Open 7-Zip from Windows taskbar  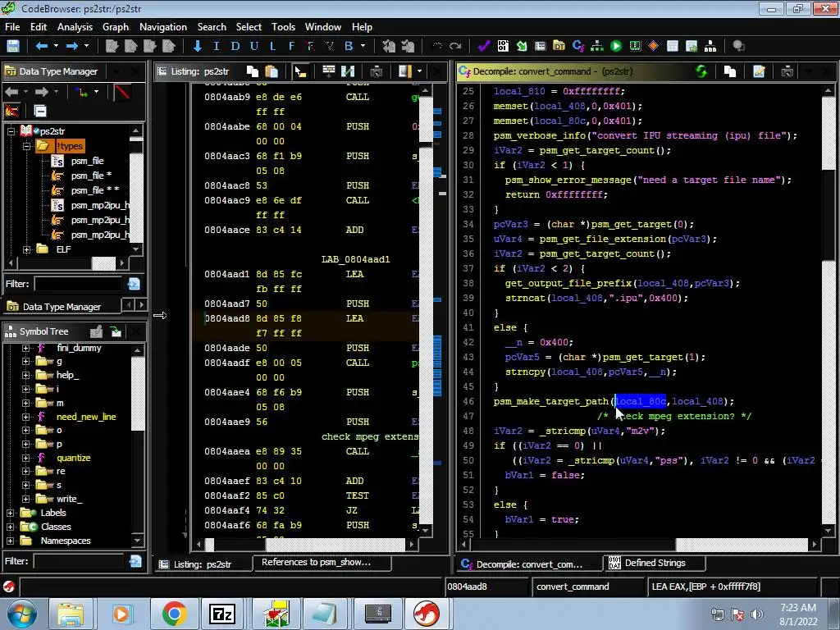pyautogui.click(x=222, y=614)
